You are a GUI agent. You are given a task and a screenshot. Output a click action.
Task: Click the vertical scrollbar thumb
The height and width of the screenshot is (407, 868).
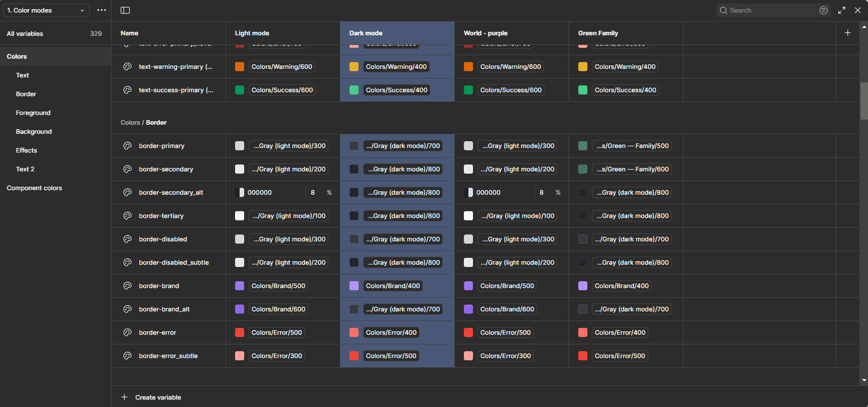863,101
